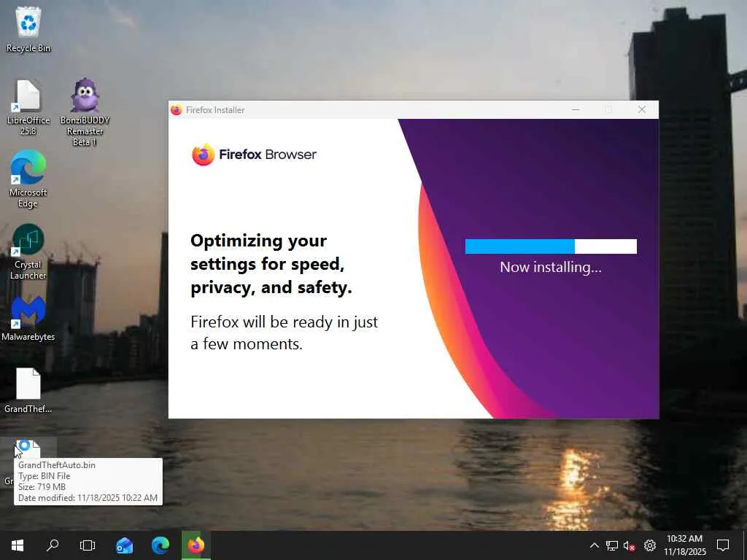Open the Action Center notifications icon
Image resolution: width=747 pixels, height=560 pixels.
(x=723, y=545)
